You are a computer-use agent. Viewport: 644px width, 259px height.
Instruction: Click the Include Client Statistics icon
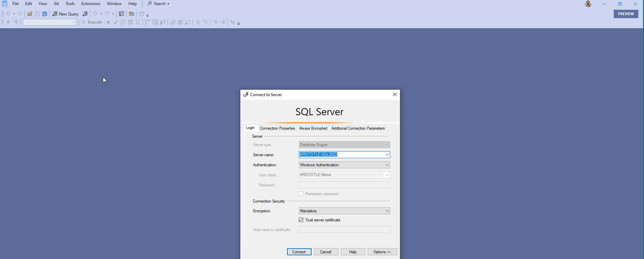click(163, 22)
